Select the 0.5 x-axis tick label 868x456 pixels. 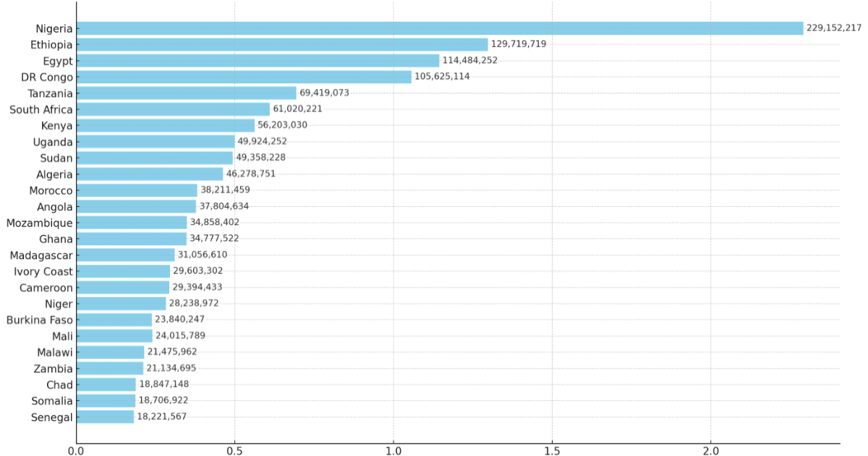(x=234, y=450)
